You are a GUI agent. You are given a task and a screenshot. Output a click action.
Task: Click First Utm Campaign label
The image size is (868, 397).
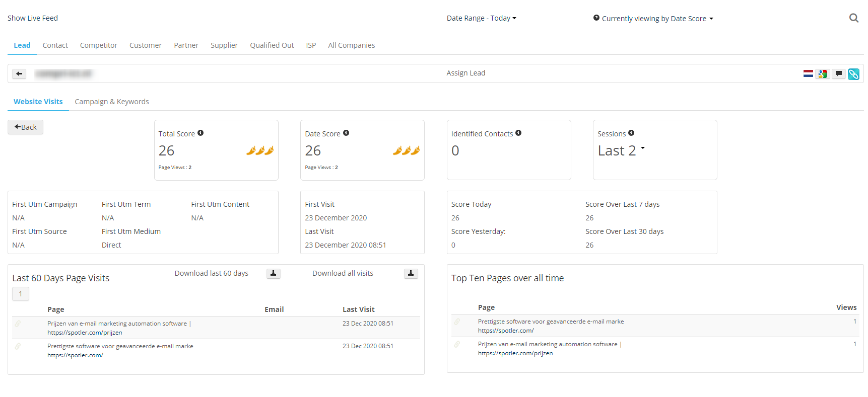(45, 204)
